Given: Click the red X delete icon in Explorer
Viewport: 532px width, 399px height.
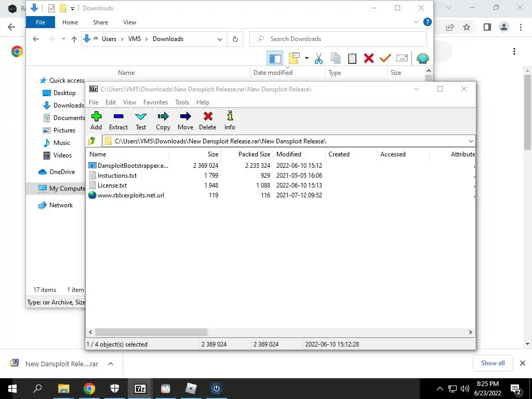Looking at the screenshot, I should pos(369,58).
